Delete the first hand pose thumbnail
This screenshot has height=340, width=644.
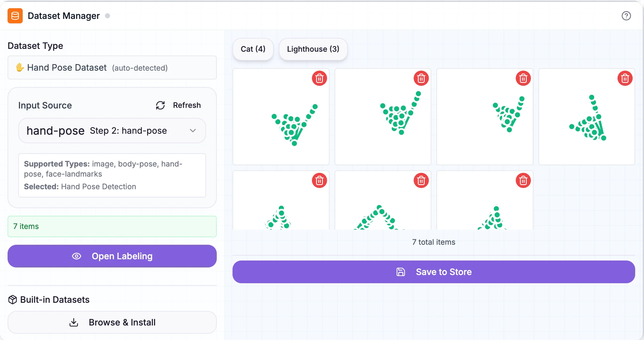point(319,78)
